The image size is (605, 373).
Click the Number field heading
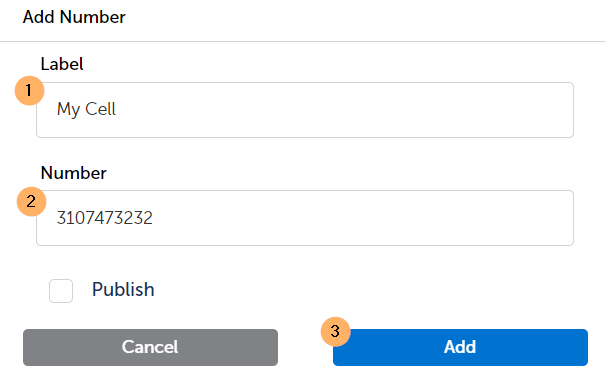point(73,173)
